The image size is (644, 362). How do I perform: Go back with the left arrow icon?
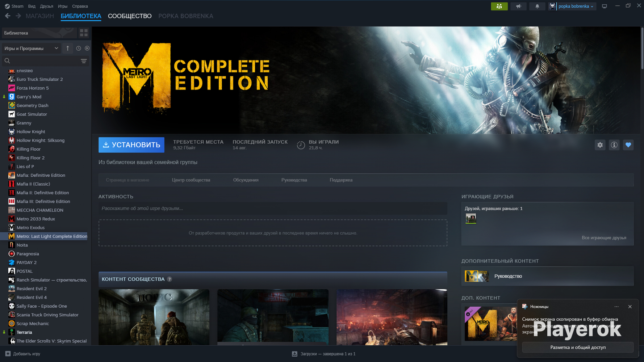[8, 16]
